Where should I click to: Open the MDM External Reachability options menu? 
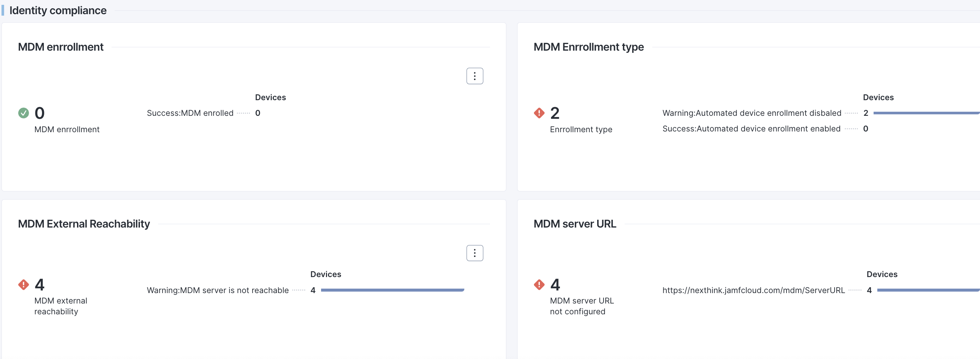point(474,253)
